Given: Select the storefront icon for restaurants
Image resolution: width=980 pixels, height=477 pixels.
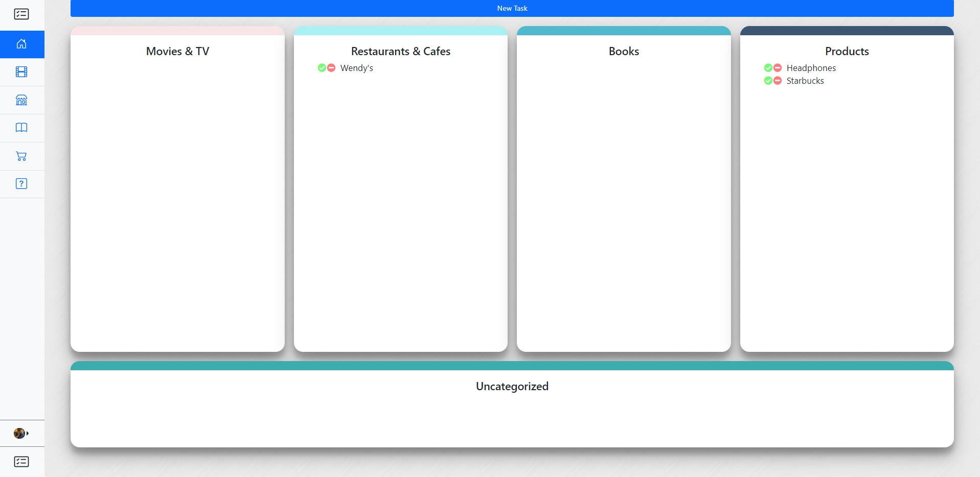Looking at the screenshot, I should coord(21,100).
